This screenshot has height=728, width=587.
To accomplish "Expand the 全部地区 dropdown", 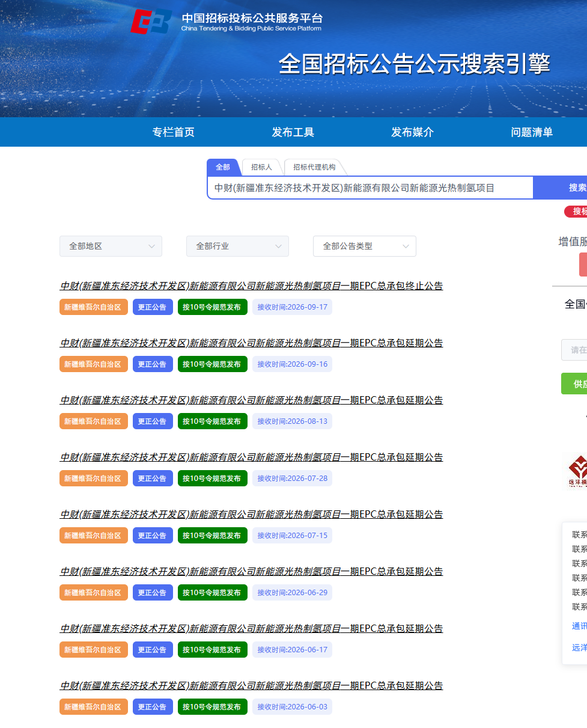I will (x=111, y=246).
